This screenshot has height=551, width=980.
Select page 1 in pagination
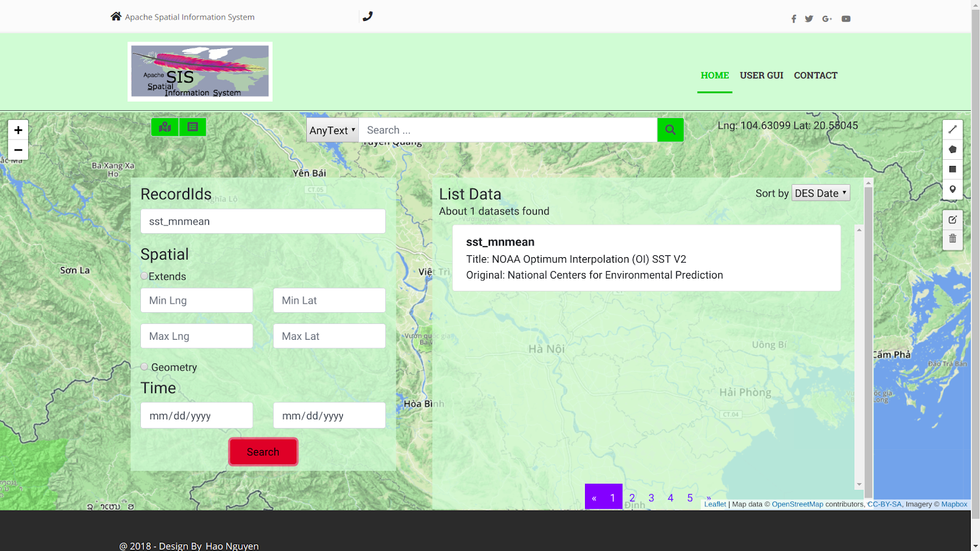[x=612, y=497]
